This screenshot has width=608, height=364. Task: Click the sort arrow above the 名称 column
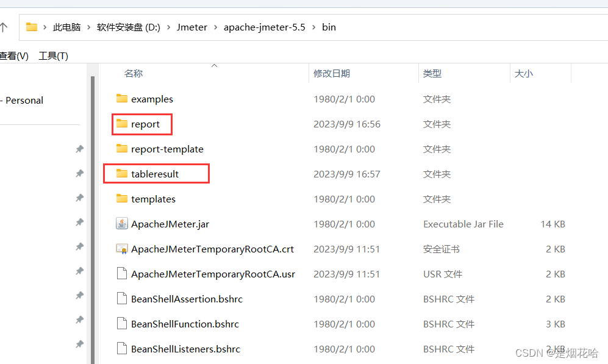tap(214, 65)
